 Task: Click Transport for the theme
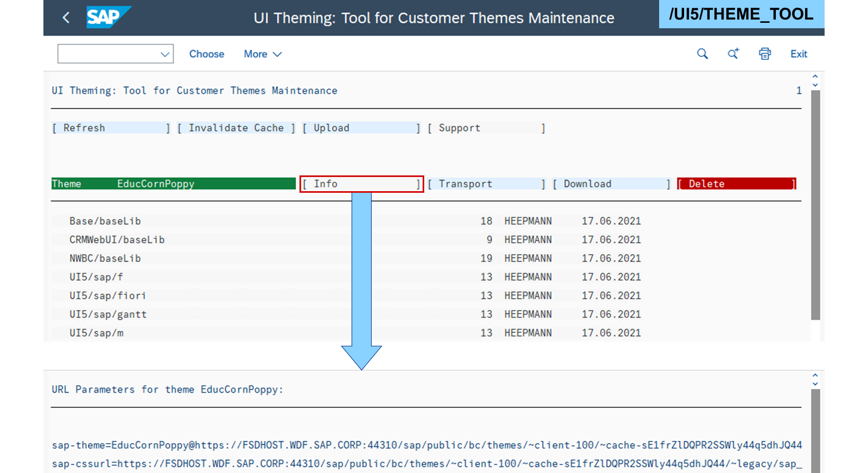click(x=486, y=184)
